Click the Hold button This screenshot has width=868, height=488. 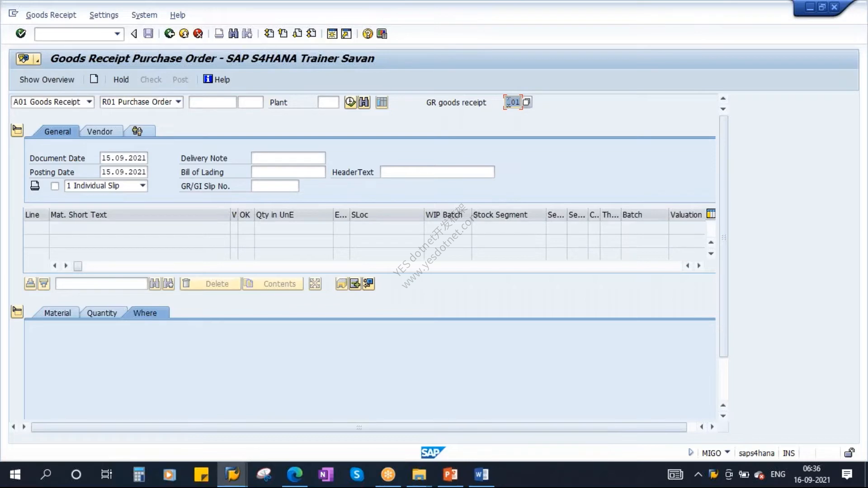tap(121, 80)
